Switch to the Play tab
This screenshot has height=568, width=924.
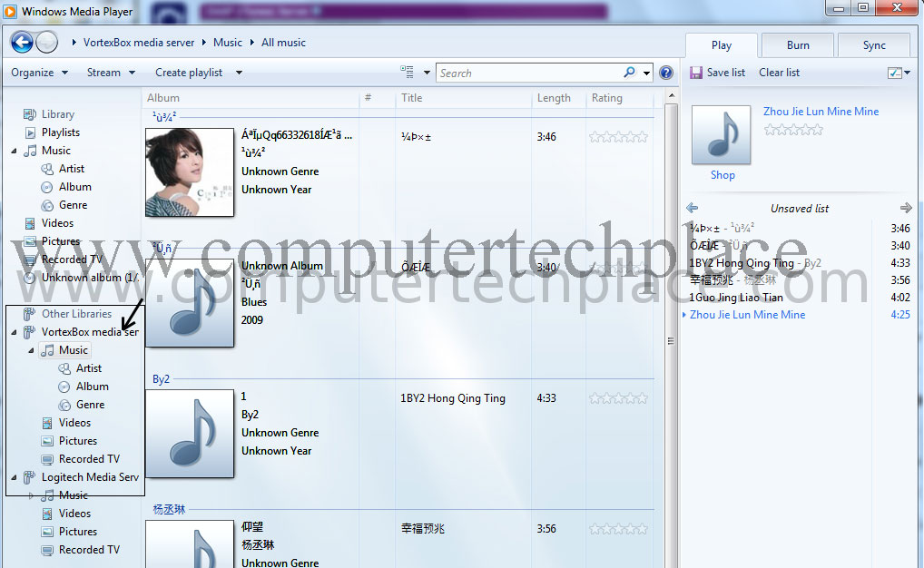(x=722, y=45)
